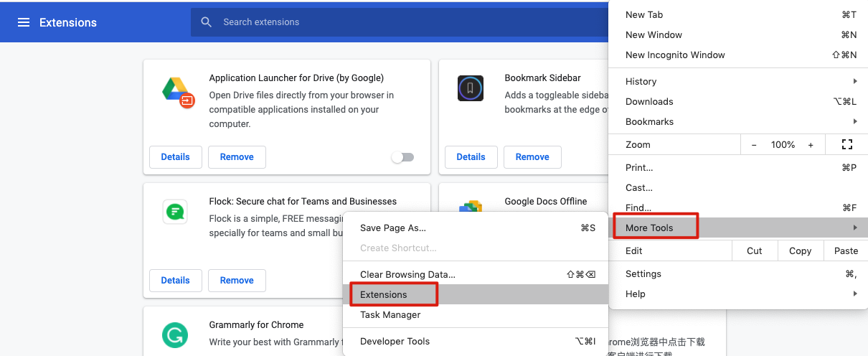The height and width of the screenshot is (356, 868).
Task: Open a New Incognito Window
Action: [x=738, y=55]
